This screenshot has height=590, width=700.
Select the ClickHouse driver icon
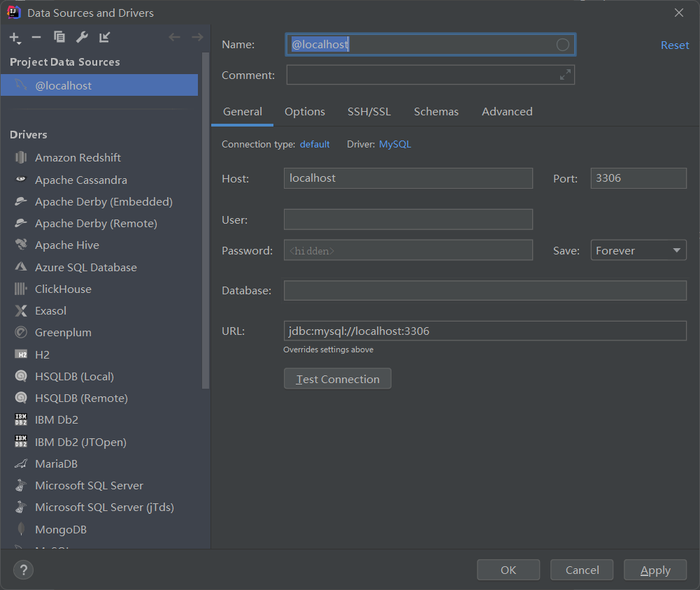20,289
